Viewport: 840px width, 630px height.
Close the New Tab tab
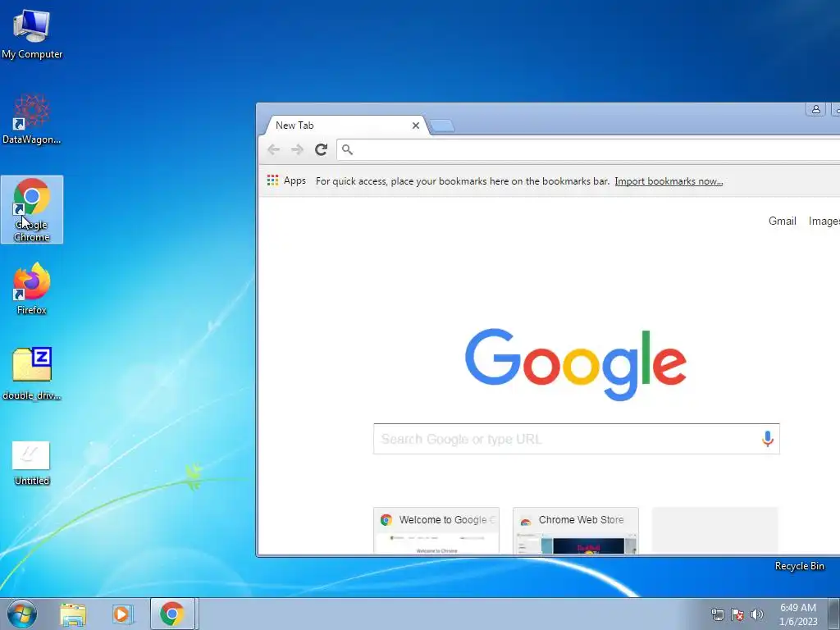click(x=416, y=126)
